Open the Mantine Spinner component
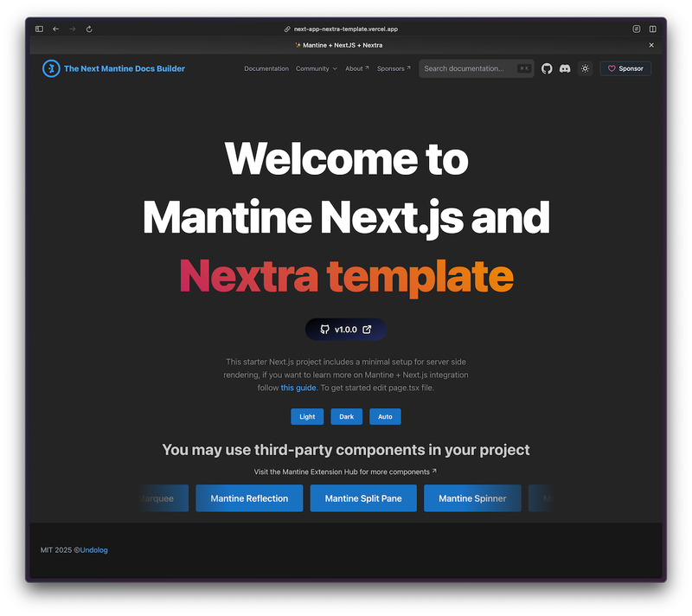 [472, 498]
